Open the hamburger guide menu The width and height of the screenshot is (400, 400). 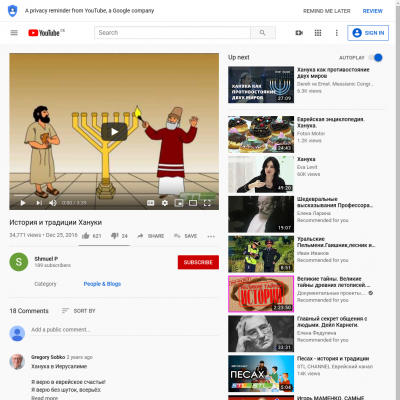[14, 33]
